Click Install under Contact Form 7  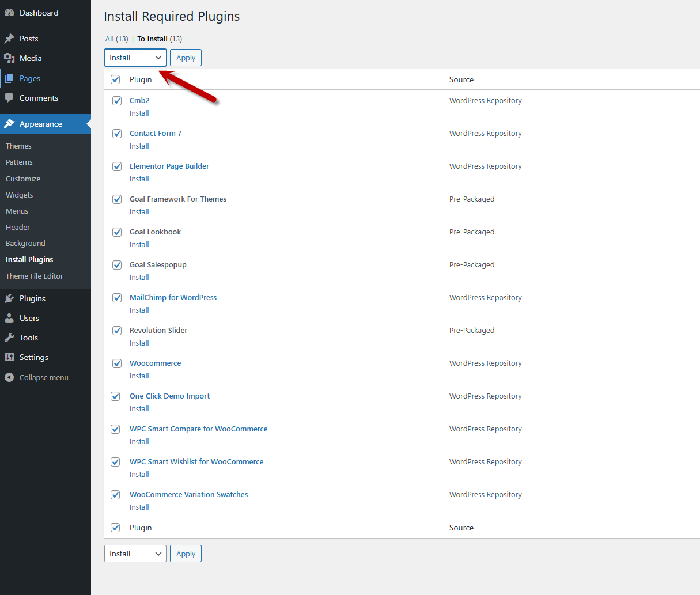click(139, 146)
